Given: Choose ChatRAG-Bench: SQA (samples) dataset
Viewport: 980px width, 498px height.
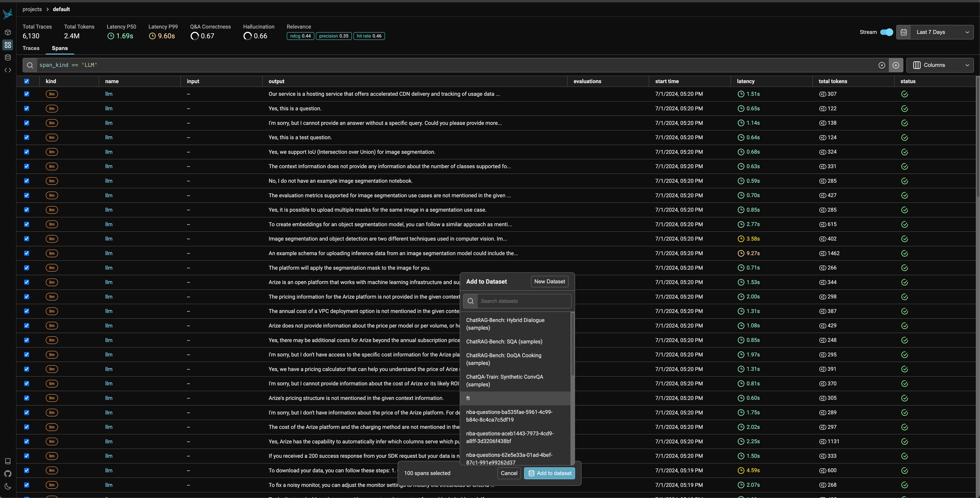Looking at the screenshot, I should [504, 342].
